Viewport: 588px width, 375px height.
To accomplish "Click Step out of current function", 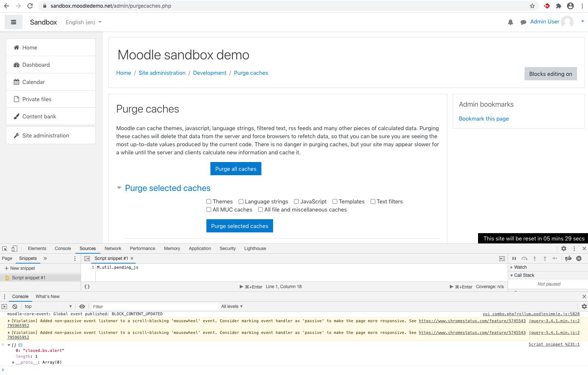I will point(545,258).
